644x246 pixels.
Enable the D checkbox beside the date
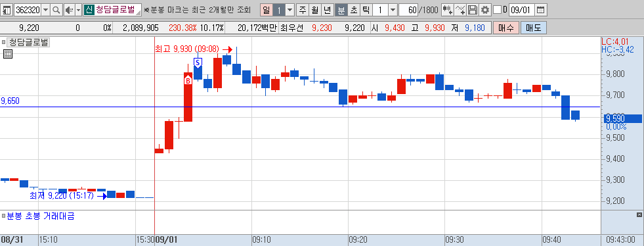coord(496,10)
